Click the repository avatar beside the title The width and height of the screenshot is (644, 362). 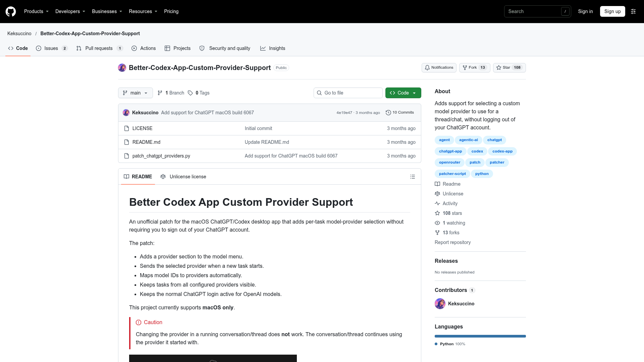click(x=122, y=68)
